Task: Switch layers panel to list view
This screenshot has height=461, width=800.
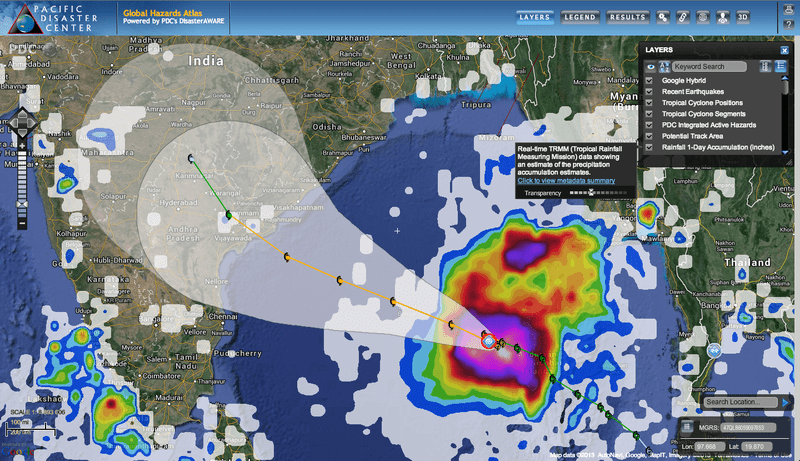Action: 781,66
